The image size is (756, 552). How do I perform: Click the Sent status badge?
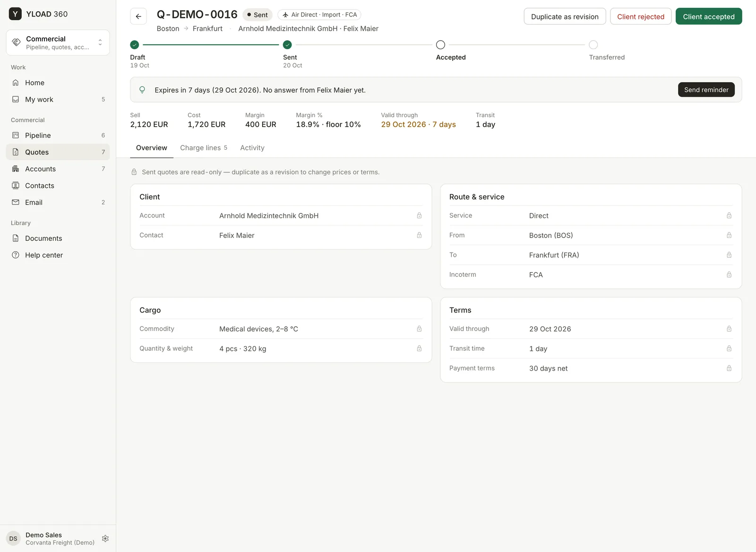258,15
